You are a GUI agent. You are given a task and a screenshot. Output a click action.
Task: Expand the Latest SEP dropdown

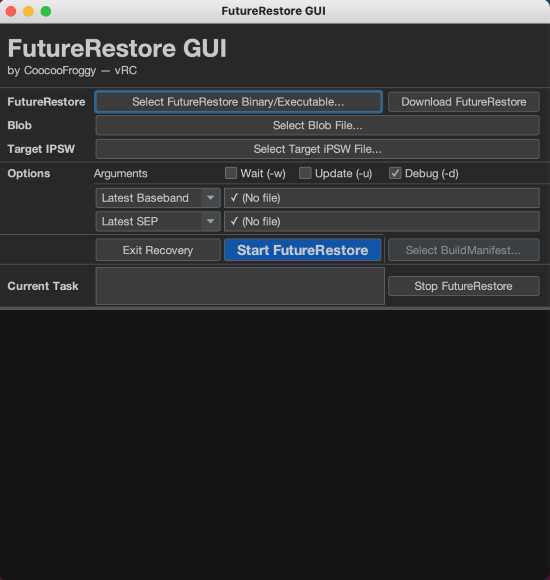point(158,222)
